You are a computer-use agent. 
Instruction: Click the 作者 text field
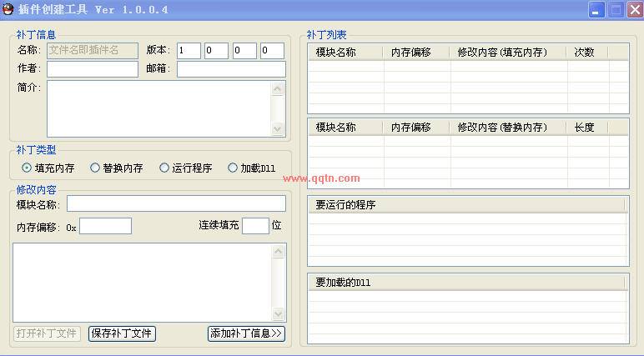coord(93,69)
